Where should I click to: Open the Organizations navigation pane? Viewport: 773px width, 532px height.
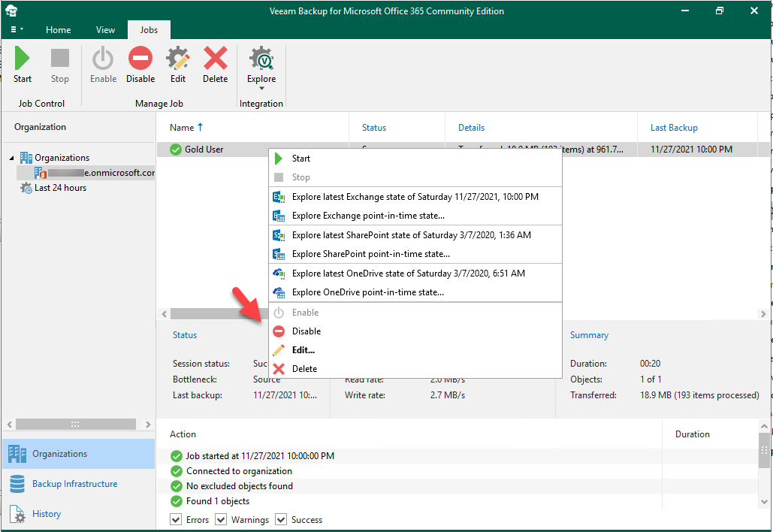pyautogui.click(x=78, y=454)
